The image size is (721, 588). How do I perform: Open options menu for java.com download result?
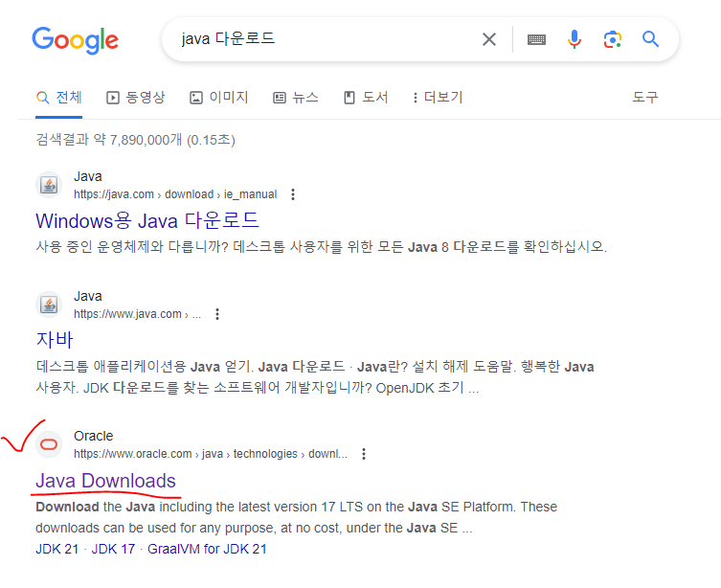point(293,194)
